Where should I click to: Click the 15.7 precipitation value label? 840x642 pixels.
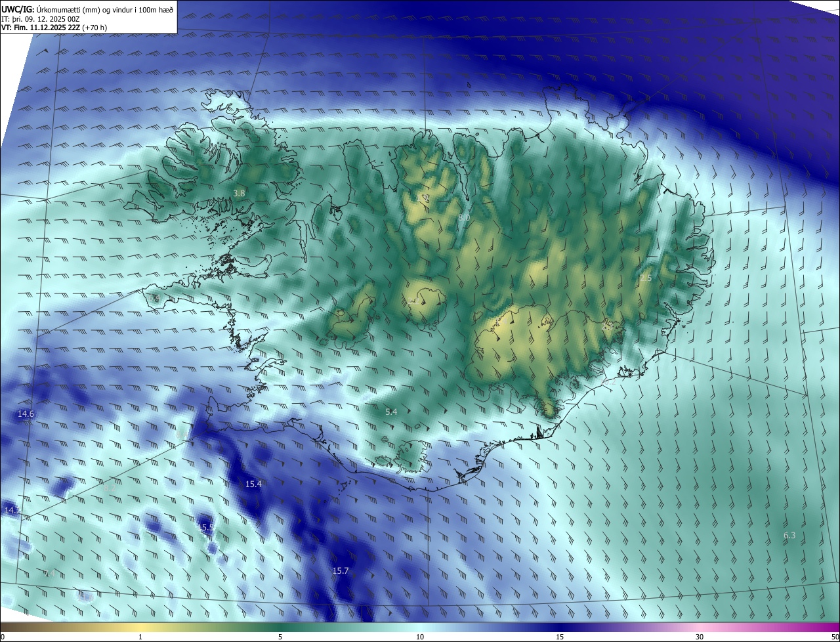point(341,571)
